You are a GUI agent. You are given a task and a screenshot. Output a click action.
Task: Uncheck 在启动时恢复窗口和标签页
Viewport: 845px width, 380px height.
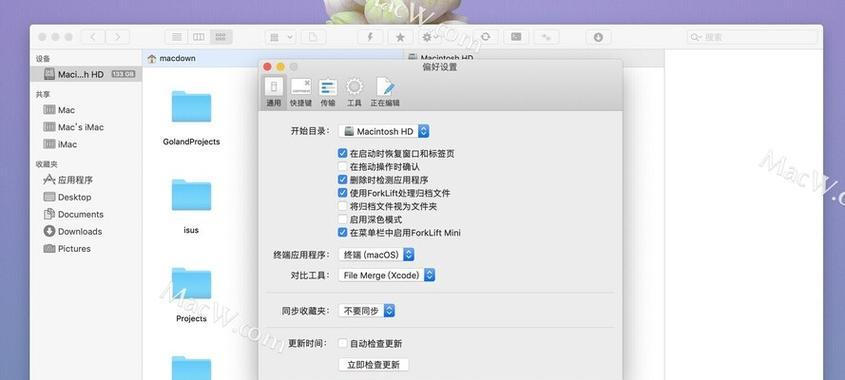point(343,154)
